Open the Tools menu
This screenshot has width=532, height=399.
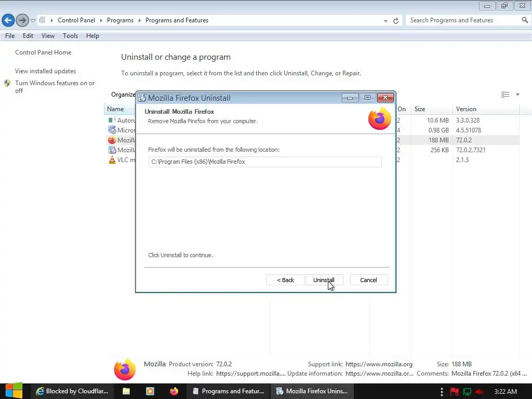70,36
